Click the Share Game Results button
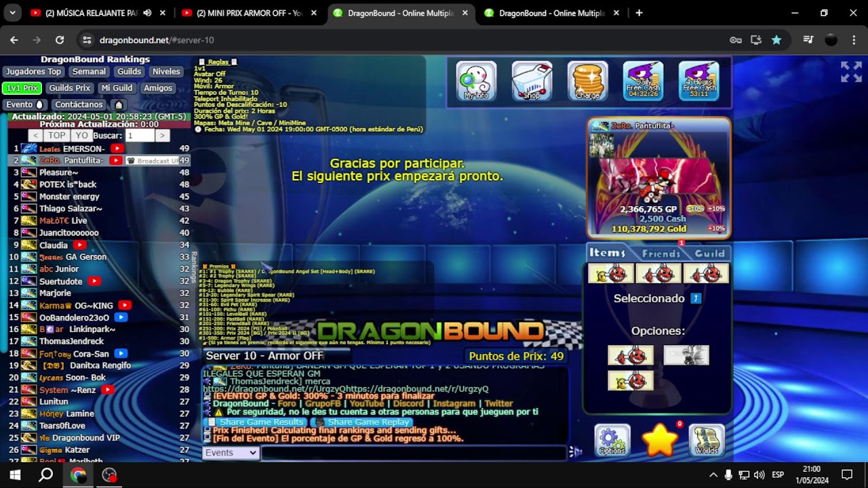The height and width of the screenshot is (488, 868). 256,422
